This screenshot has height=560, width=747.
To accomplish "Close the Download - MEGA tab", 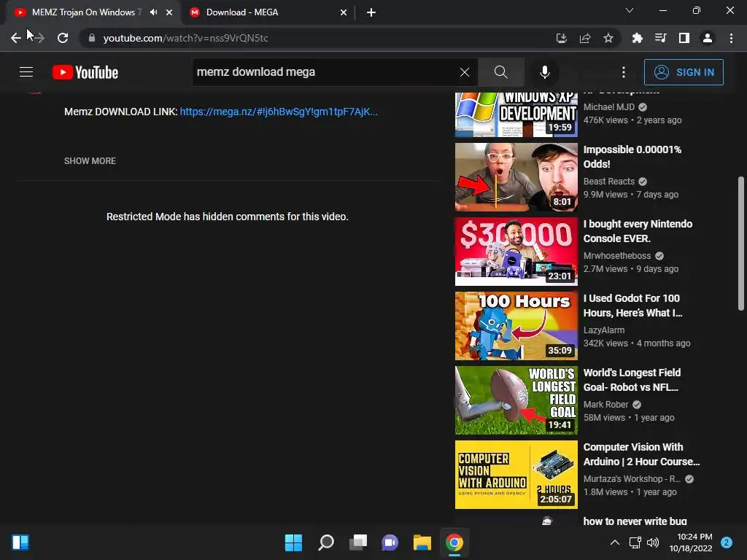I will tap(344, 12).
